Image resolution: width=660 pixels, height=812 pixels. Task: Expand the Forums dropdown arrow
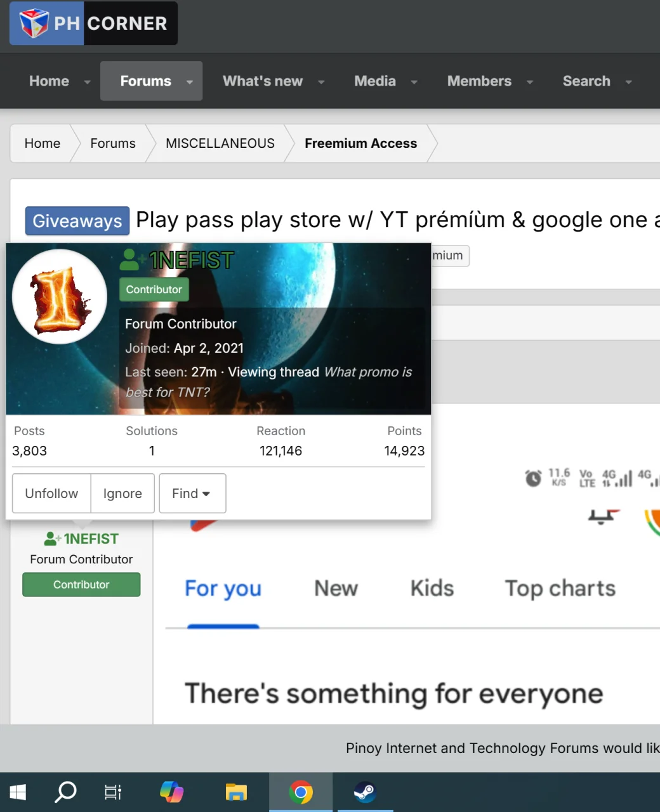click(189, 82)
